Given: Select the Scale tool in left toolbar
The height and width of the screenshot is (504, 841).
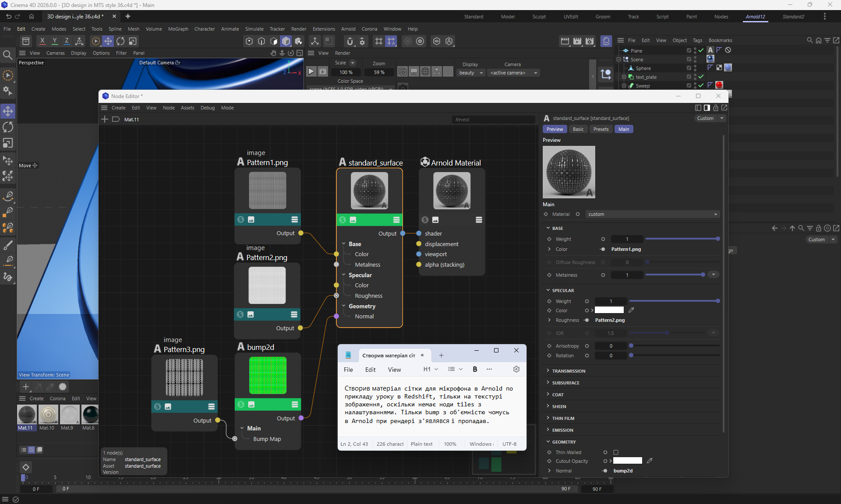Looking at the screenshot, I should [x=8, y=143].
